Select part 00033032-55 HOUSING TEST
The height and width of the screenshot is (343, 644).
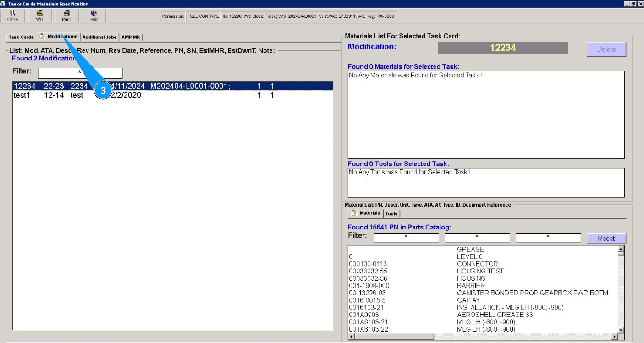[483, 271]
